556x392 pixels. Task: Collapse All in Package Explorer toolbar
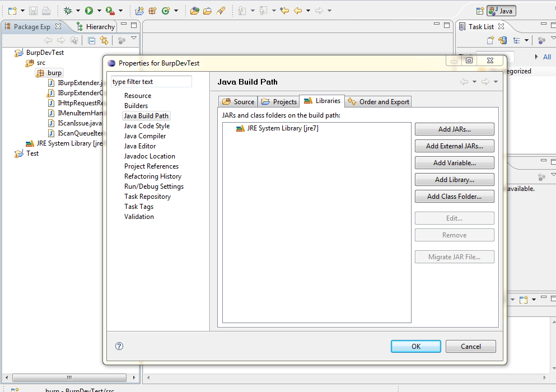(x=91, y=40)
